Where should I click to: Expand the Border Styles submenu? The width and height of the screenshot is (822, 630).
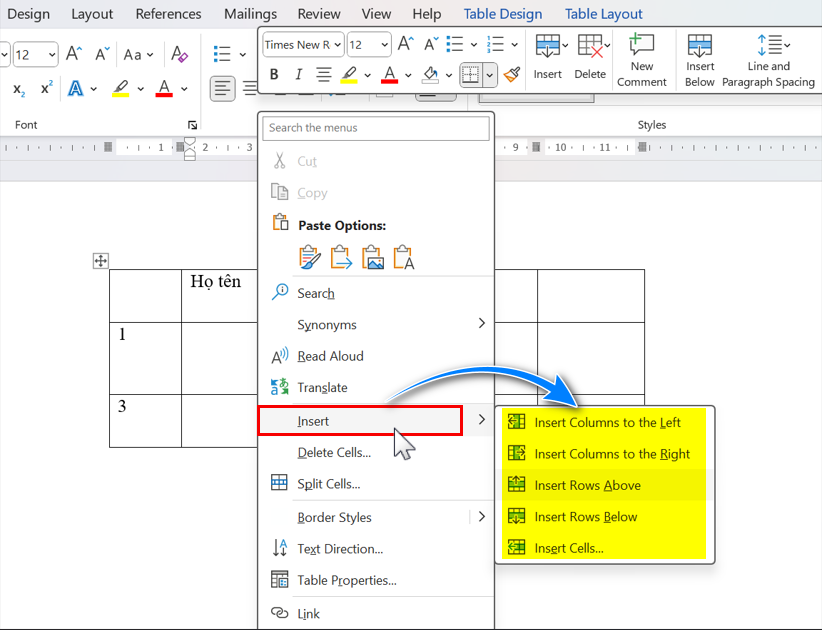(x=481, y=517)
